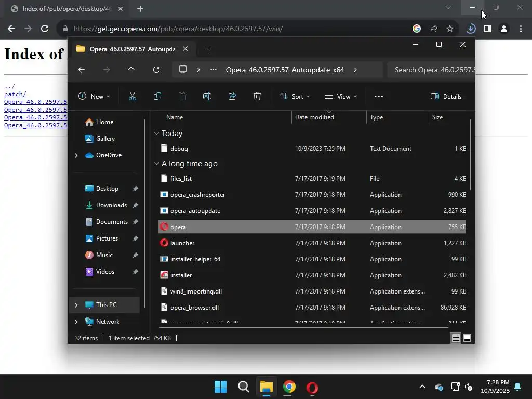This screenshot has height=399, width=532.
Task: Go back in File Explorer
Action: 82,70
